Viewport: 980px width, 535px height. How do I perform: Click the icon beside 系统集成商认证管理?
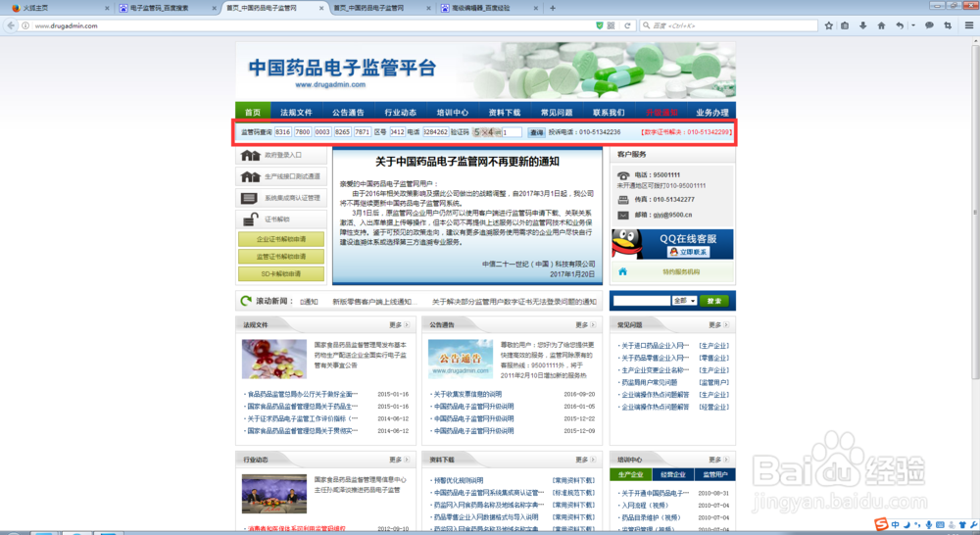[x=249, y=198]
